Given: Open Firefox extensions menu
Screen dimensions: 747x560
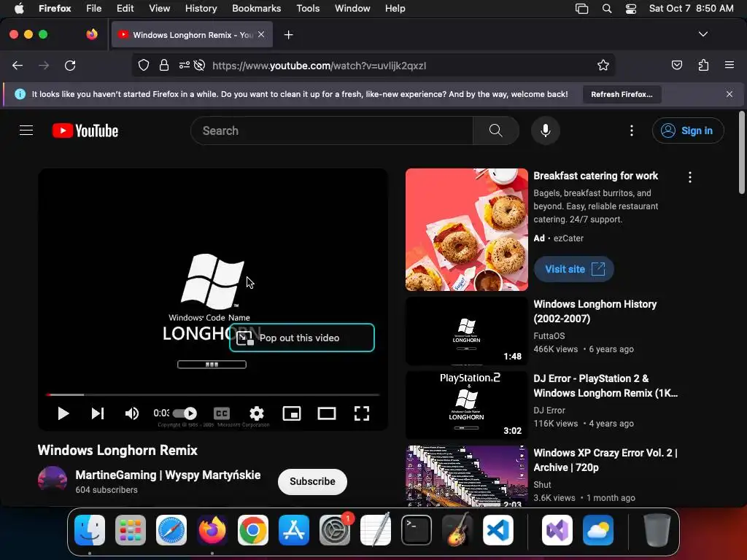Looking at the screenshot, I should 703,65.
